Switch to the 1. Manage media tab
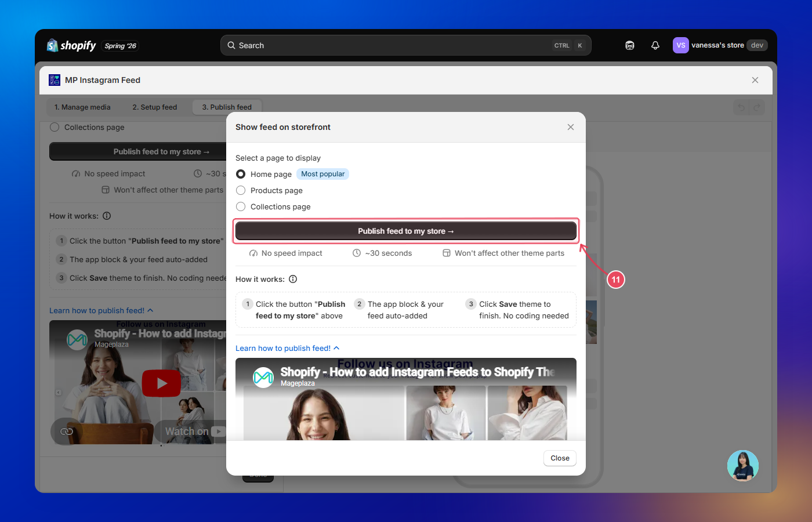The image size is (812, 522). click(x=82, y=107)
